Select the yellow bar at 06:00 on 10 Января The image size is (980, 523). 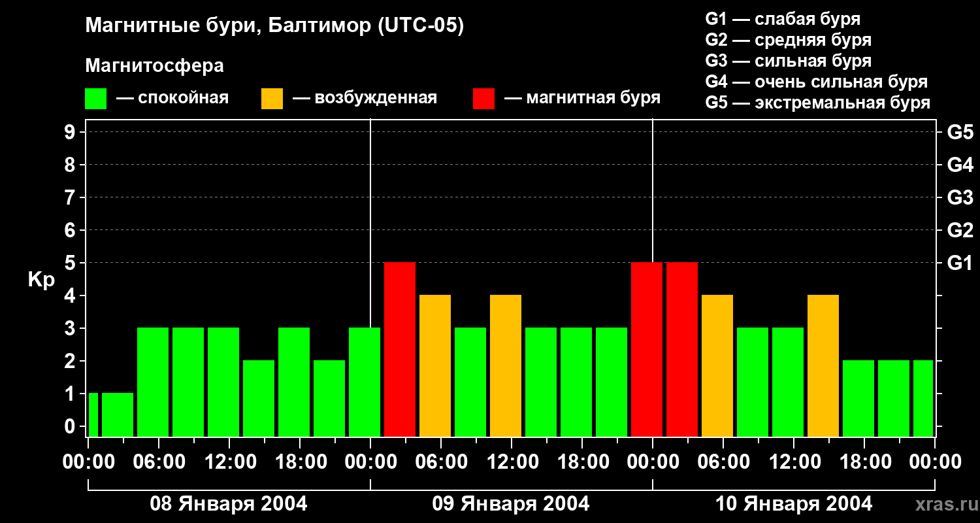(x=717, y=366)
